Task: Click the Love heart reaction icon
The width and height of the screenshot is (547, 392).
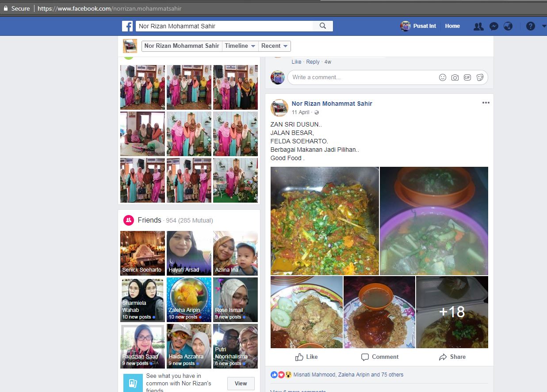Action: (x=281, y=375)
